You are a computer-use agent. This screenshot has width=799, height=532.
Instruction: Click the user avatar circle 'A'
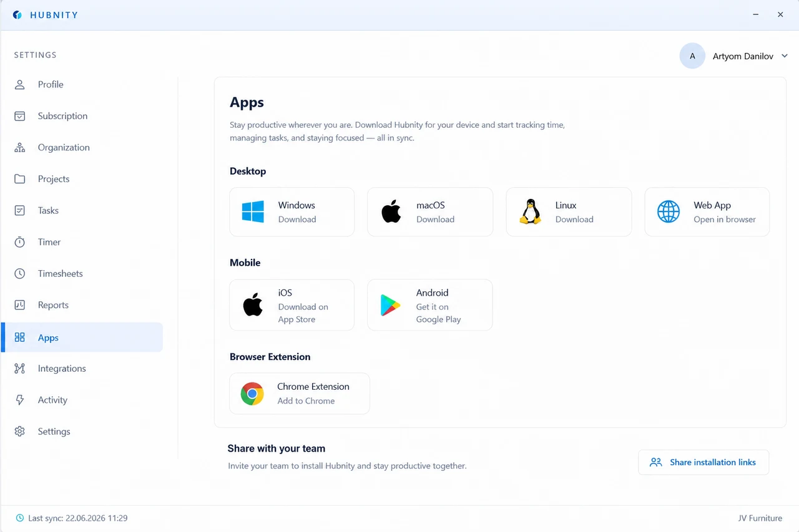coord(692,56)
